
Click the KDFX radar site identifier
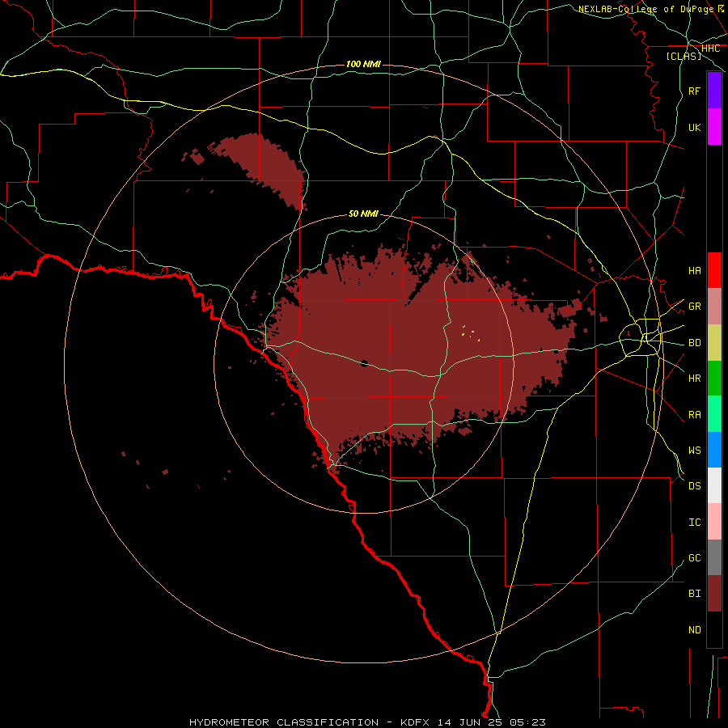(x=415, y=722)
